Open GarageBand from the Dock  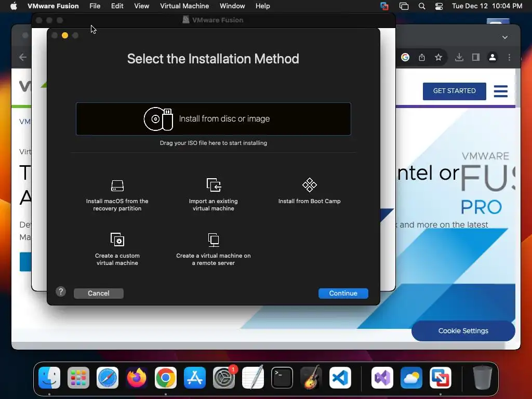(311, 378)
